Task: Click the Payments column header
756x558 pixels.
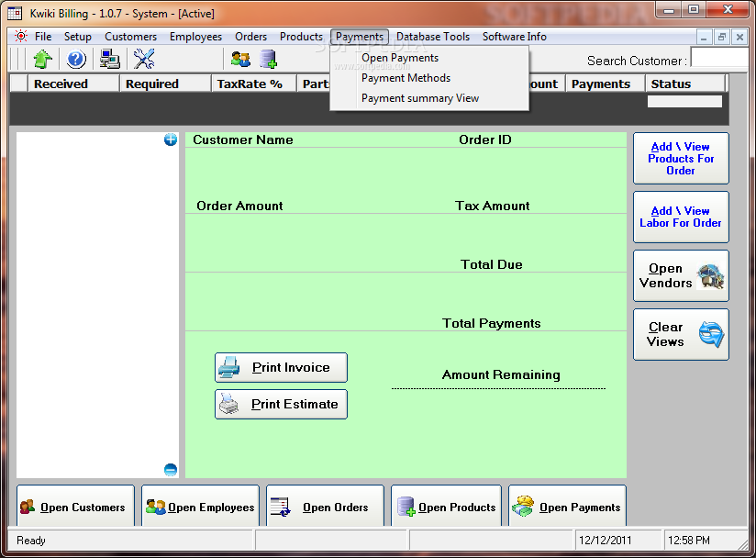Action: 606,84
